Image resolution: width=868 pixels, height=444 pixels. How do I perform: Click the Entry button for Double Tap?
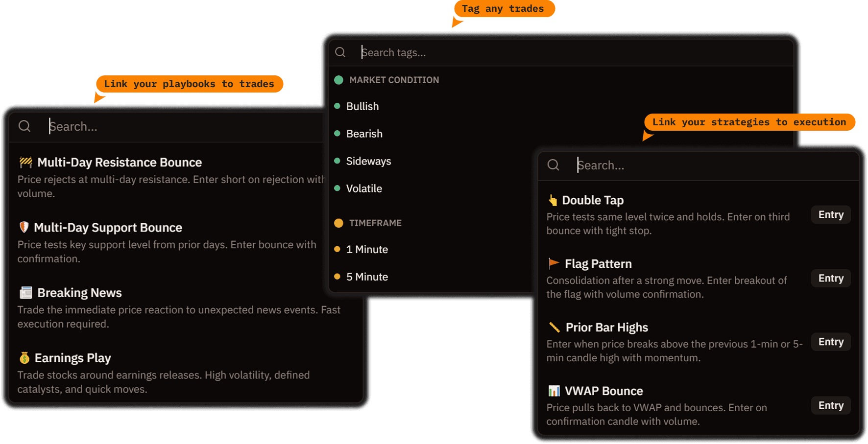830,214
